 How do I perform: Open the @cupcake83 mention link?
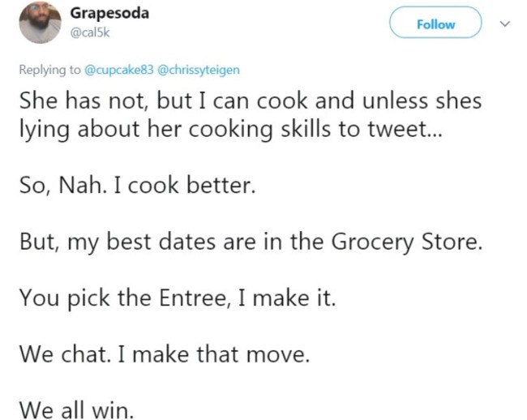118,70
